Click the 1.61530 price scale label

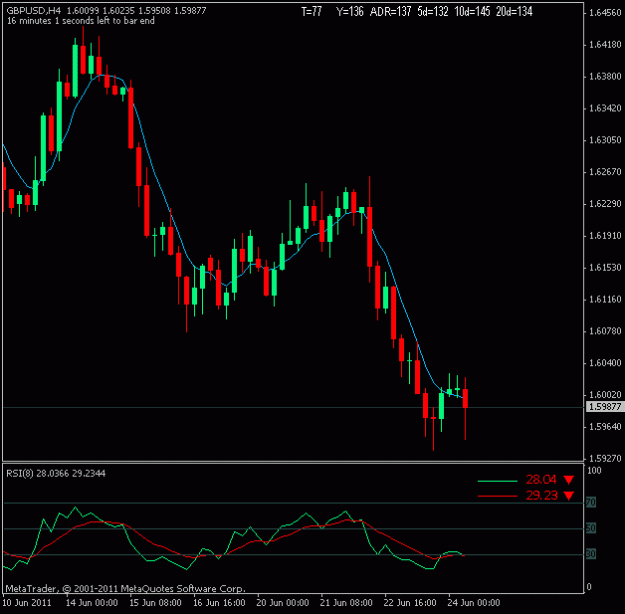coord(605,268)
